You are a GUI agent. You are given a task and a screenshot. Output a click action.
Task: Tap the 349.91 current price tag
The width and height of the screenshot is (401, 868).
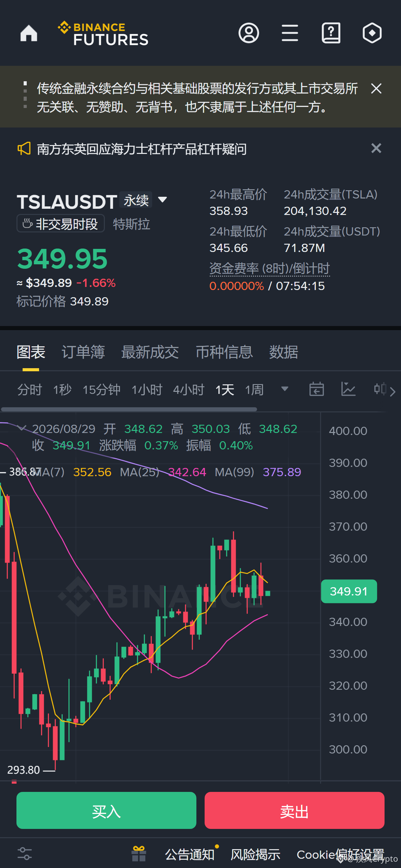349,591
